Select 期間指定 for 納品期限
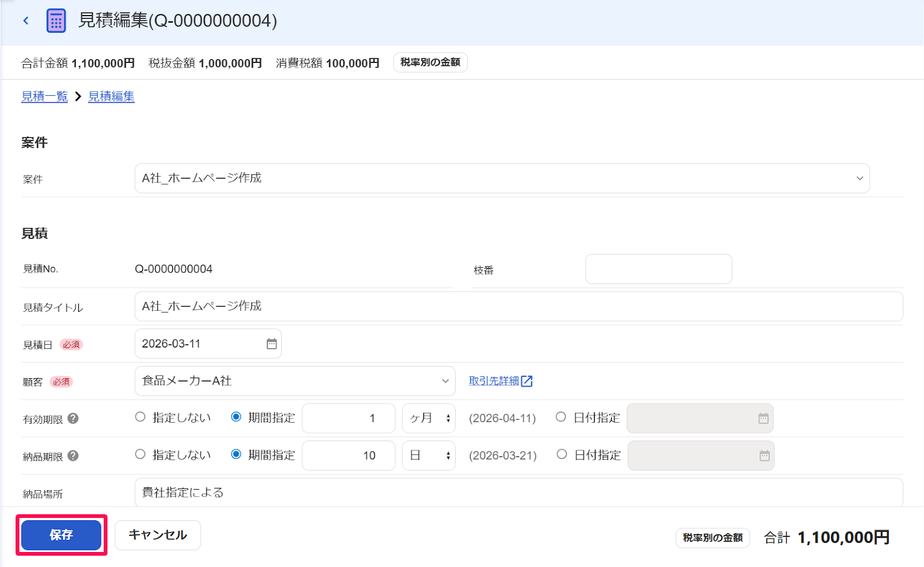Viewport: 924px width, 567px height. click(236, 454)
